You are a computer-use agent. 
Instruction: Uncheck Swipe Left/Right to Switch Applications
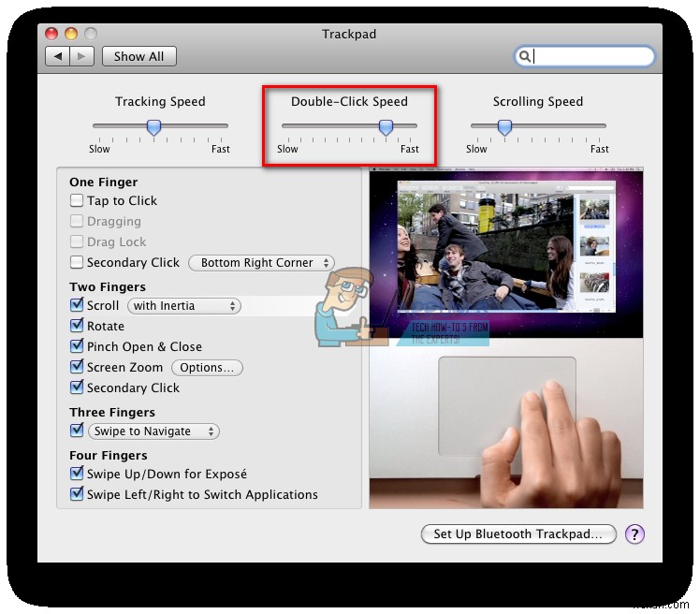[x=77, y=494]
